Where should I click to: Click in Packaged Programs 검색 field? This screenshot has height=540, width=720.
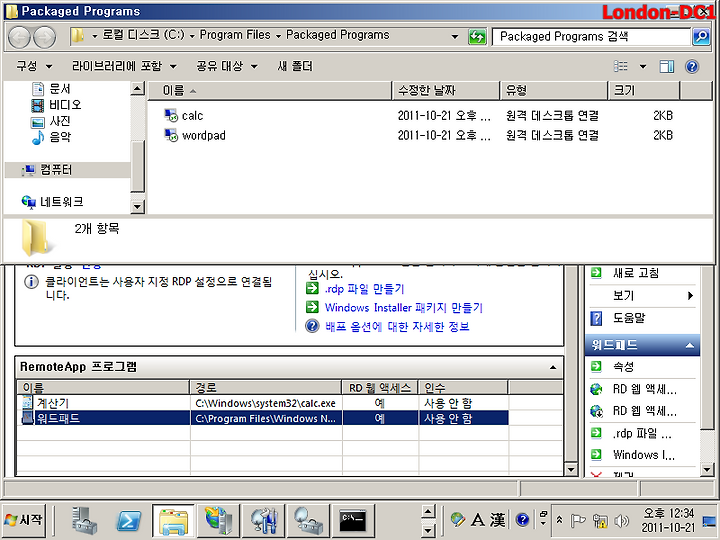coord(591,36)
